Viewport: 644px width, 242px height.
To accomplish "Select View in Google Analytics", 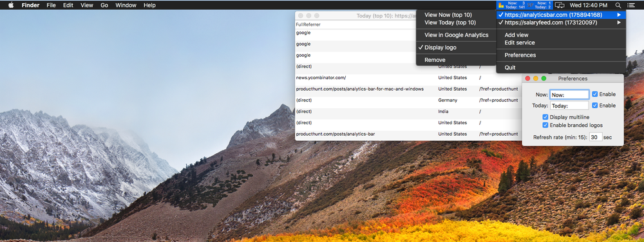I will (456, 35).
